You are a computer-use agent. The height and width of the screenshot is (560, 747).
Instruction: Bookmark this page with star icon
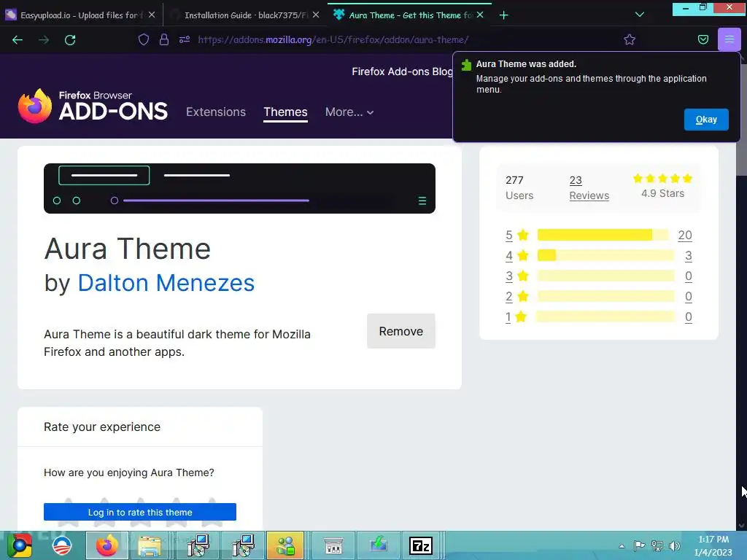[x=630, y=39]
